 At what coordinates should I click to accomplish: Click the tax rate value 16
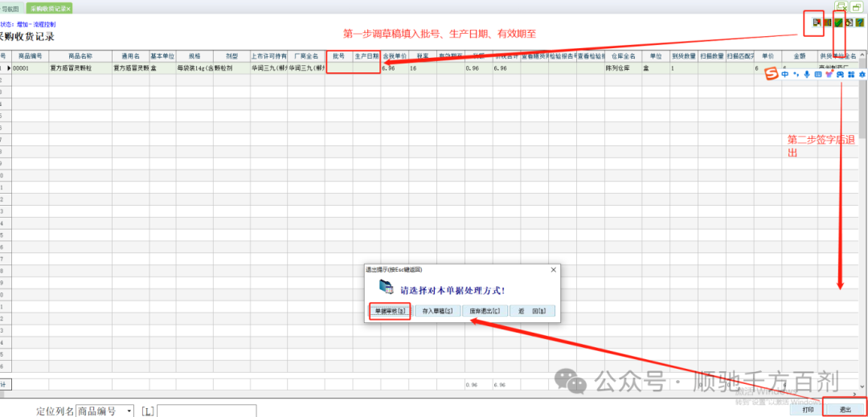pyautogui.click(x=423, y=68)
